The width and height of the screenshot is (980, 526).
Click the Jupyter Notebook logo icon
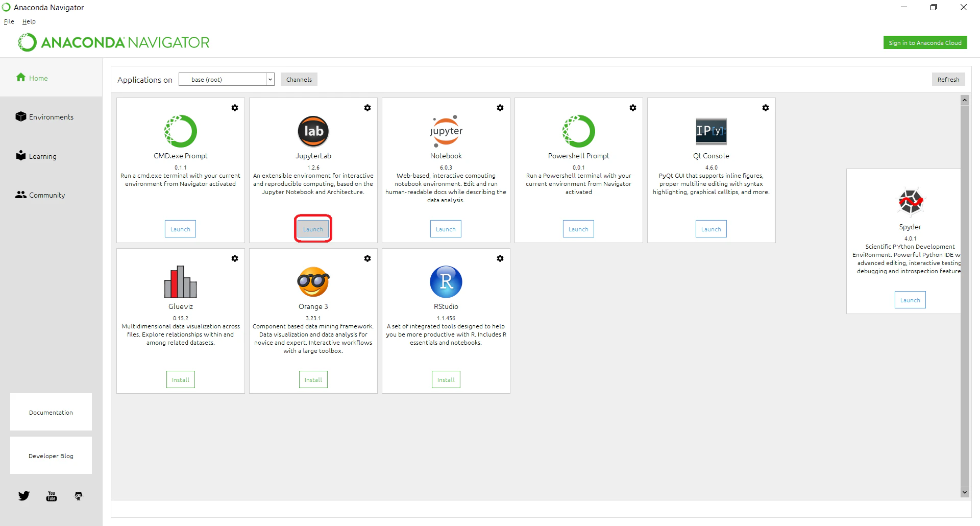pos(446,131)
